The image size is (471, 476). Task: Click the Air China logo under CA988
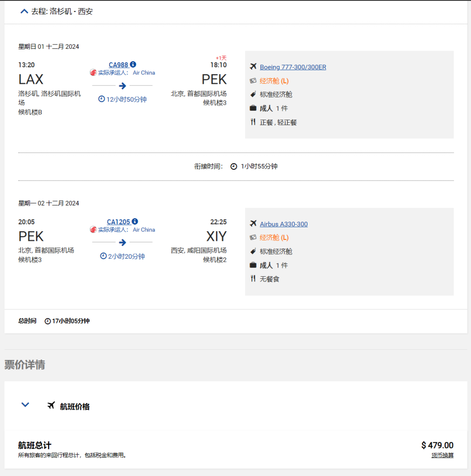pyautogui.click(x=93, y=72)
